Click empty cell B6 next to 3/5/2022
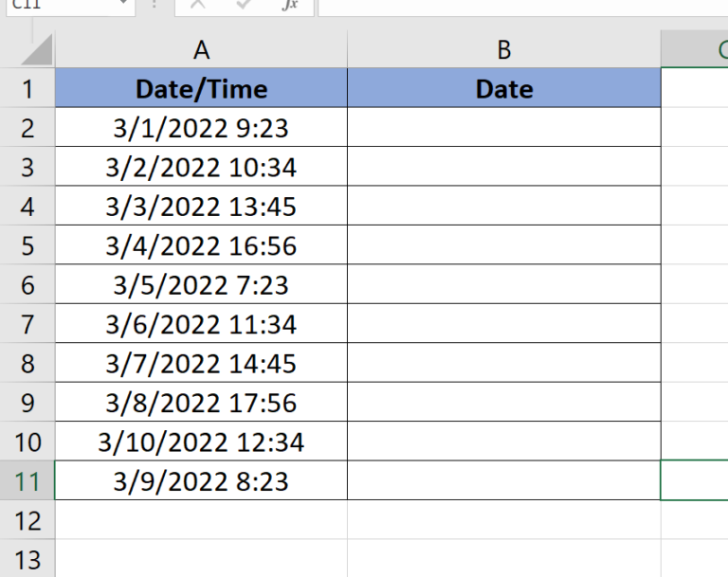 [x=503, y=284]
